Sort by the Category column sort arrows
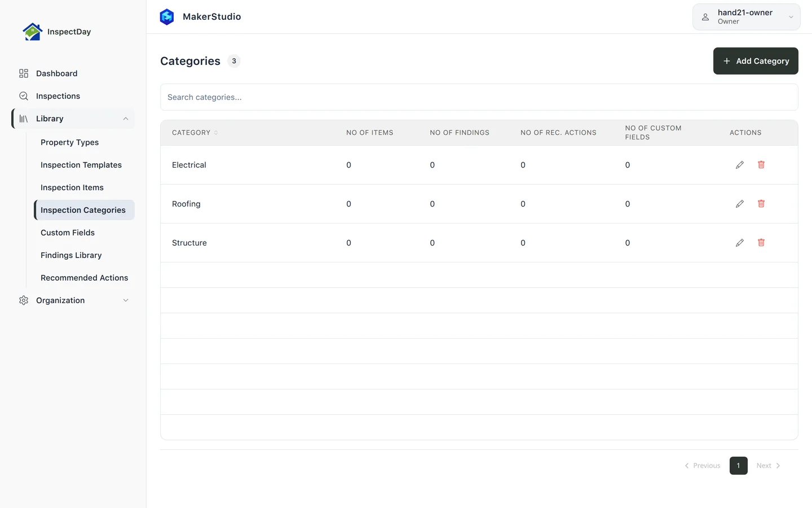The width and height of the screenshot is (812, 508). [x=216, y=133]
